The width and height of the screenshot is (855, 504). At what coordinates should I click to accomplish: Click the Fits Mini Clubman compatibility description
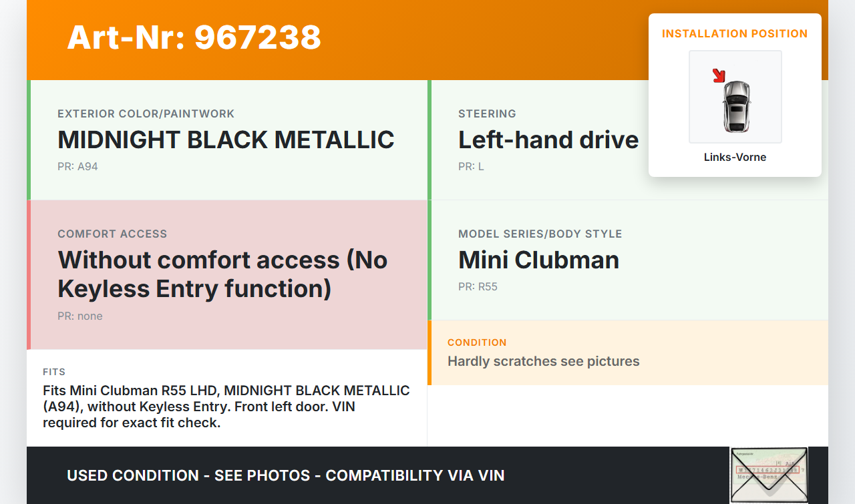coord(226,406)
